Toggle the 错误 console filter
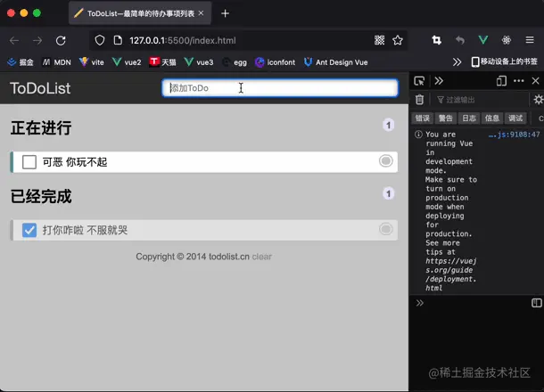544x392 pixels. coord(423,118)
